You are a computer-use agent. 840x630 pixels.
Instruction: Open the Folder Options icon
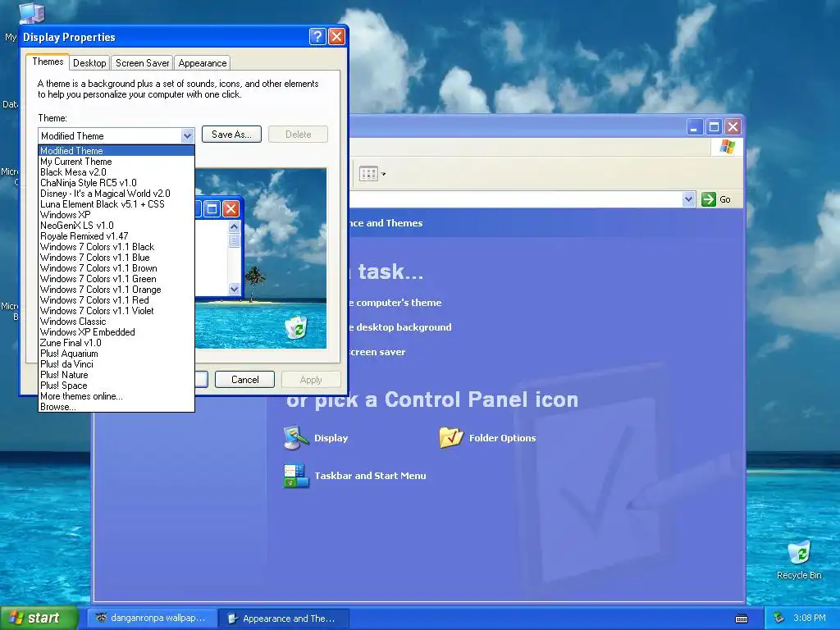coord(451,438)
